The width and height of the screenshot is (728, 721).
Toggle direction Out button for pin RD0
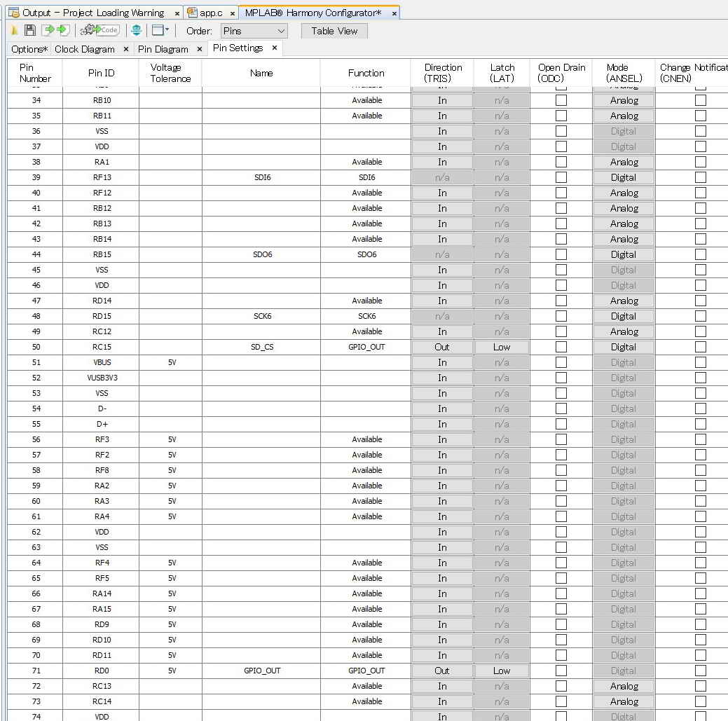(442, 671)
